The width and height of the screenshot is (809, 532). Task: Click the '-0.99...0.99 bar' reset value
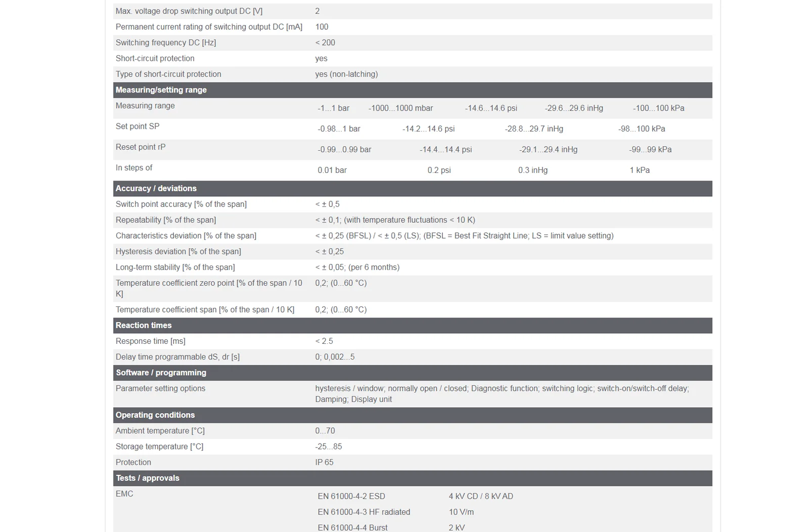click(345, 150)
